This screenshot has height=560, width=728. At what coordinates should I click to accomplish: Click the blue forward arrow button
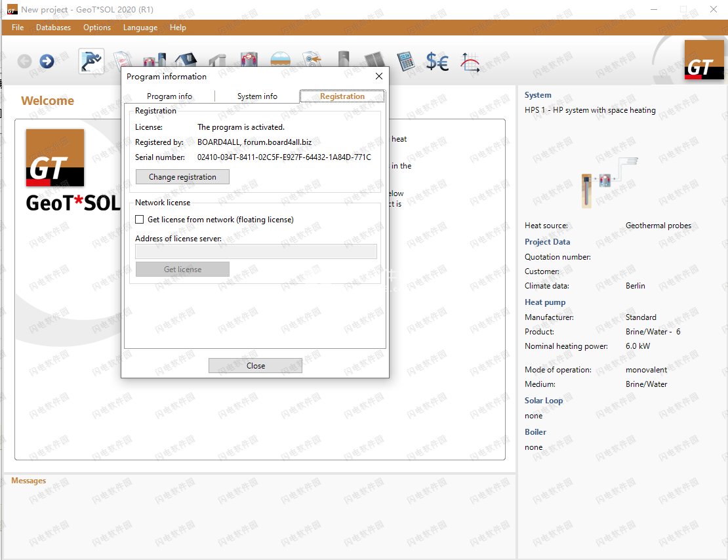click(47, 61)
